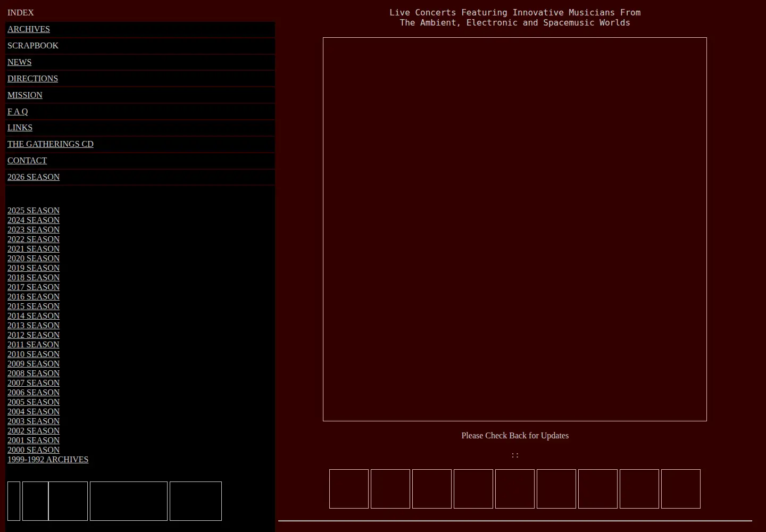Image resolution: width=766 pixels, height=532 pixels.
Task: Visit the LINKS page
Action: click(x=20, y=128)
